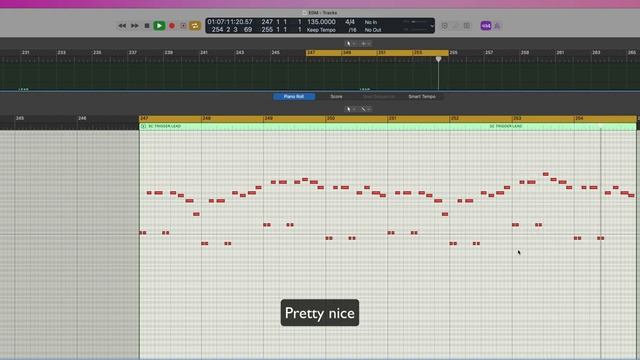Image resolution: width=640 pixels, height=360 pixels.
Task: Click the right locator value 255 1 1
Action: point(274,30)
